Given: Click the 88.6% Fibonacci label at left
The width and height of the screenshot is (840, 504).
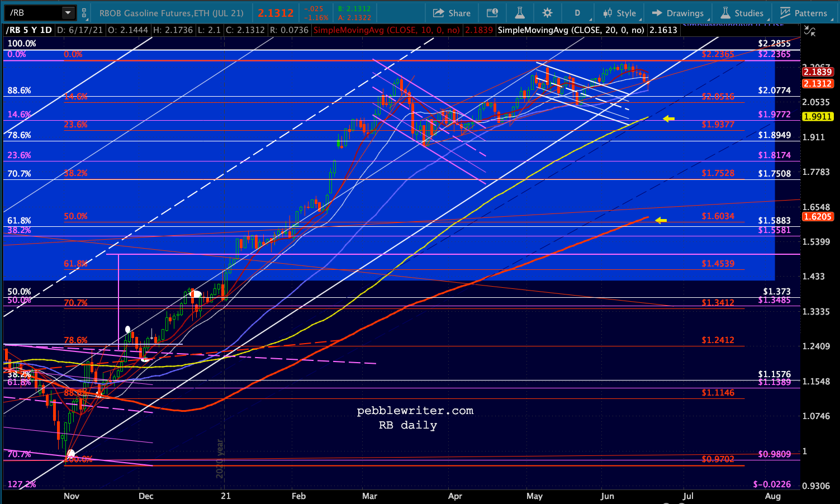Looking at the screenshot, I should tap(19, 90).
